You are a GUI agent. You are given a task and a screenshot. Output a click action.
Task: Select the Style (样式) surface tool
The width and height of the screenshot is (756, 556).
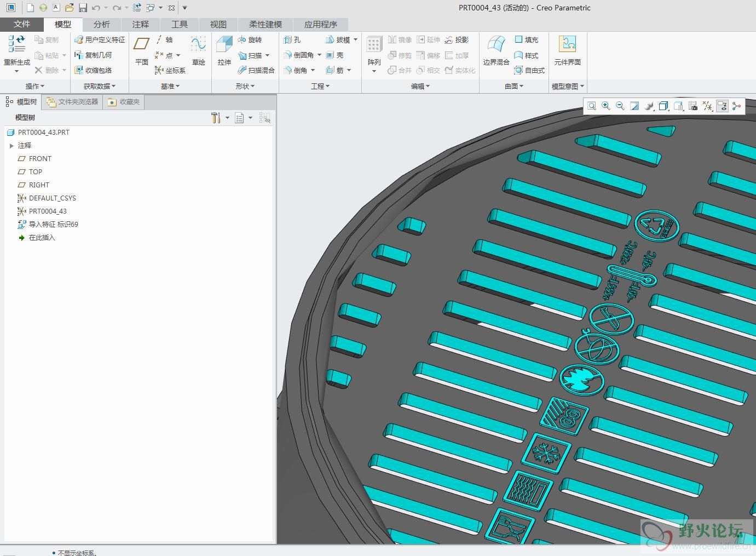point(526,55)
